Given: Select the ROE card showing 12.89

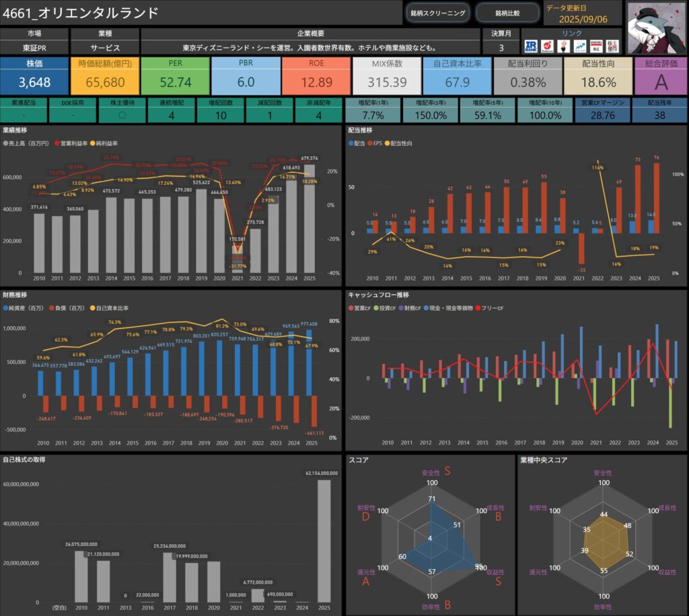Looking at the screenshot, I should pyautogui.click(x=316, y=75).
